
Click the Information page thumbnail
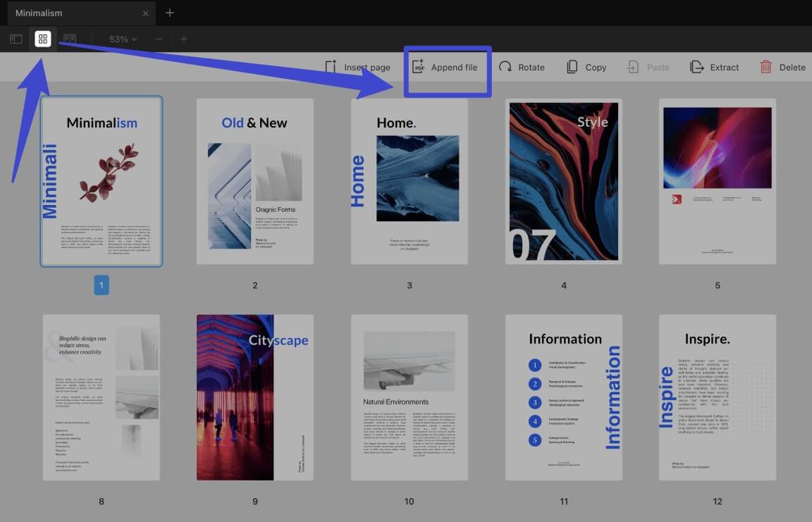pyautogui.click(x=563, y=397)
